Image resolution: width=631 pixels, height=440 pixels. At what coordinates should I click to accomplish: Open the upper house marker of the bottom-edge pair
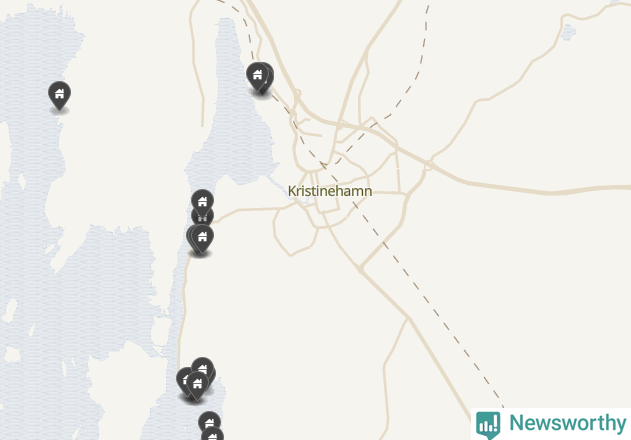pyautogui.click(x=209, y=421)
